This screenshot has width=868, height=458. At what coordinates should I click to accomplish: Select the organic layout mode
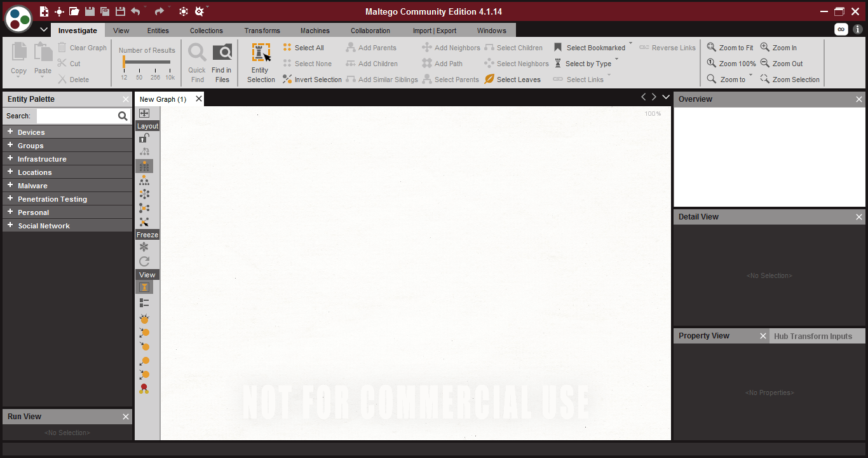click(144, 208)
